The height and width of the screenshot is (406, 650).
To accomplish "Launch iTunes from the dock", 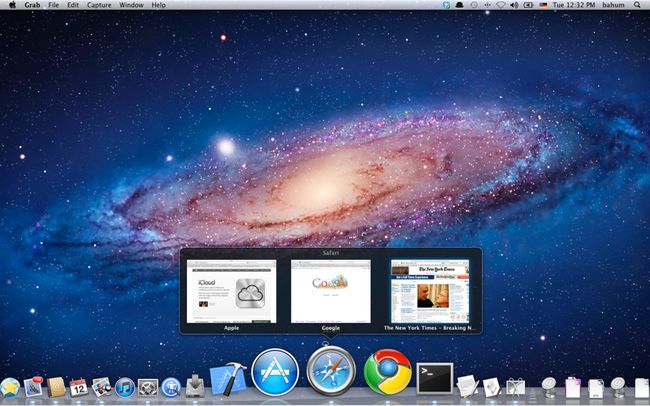I will pyautogui.click(x=125, y=388).
